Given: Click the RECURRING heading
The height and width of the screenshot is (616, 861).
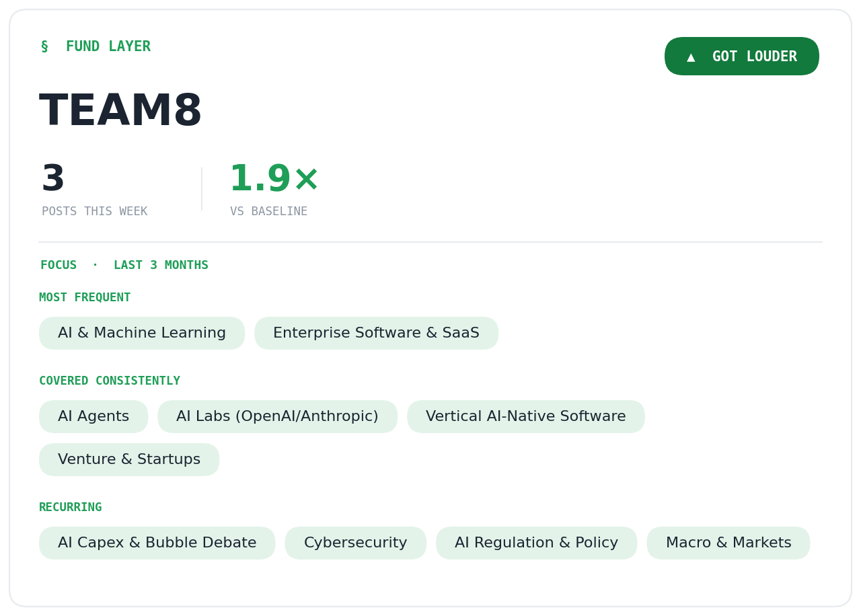Looking at the screenshot, I should 71,508.
